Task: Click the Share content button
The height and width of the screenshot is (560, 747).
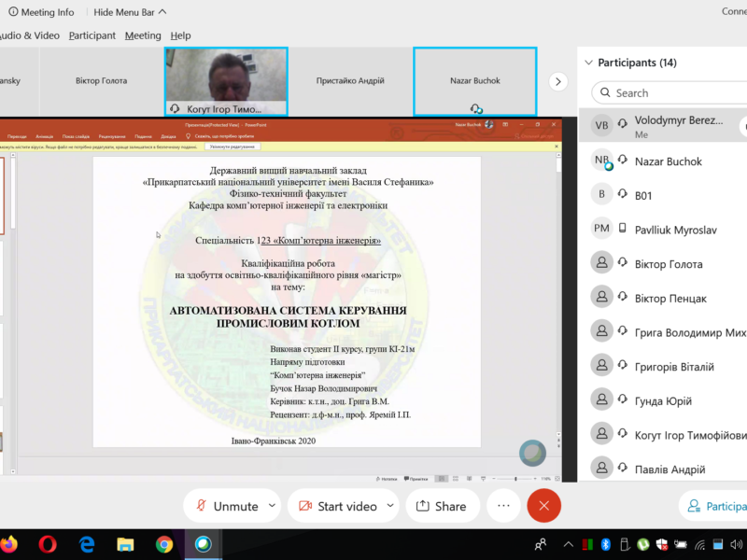Action: [442, 506]
